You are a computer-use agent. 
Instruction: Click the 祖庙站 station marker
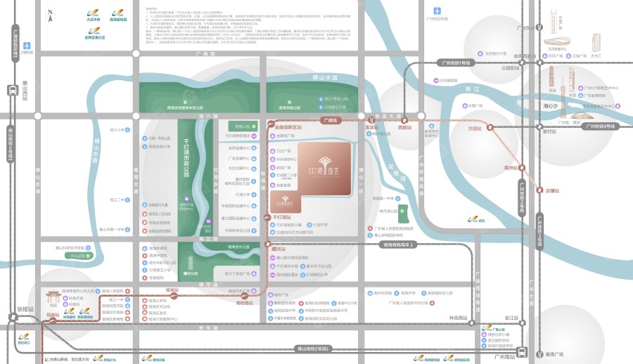(53, 321)
